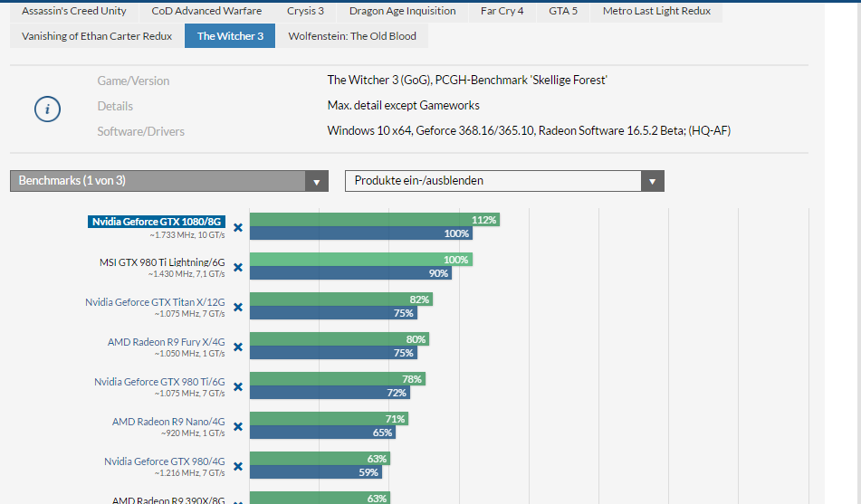Switch to the GTA 5 tab

pos(563,11)
